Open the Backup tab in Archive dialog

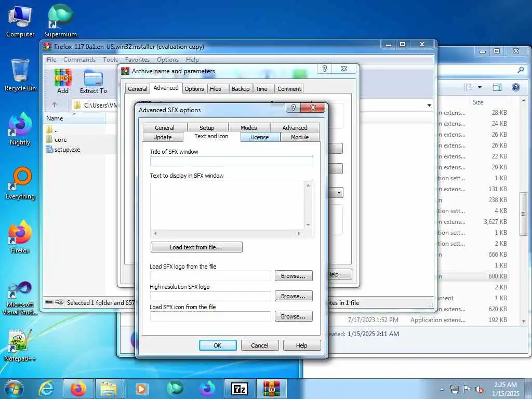pos(241,88)
